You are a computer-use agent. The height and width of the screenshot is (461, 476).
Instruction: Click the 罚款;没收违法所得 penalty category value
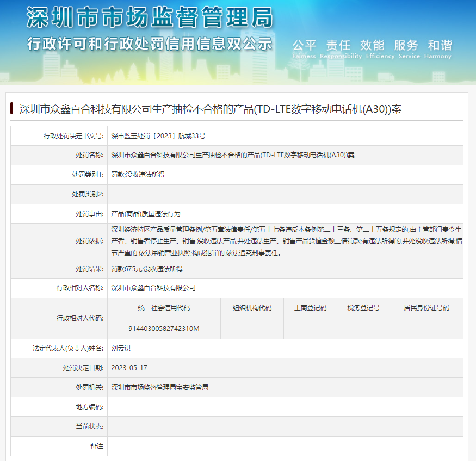[x=138, y=175]
